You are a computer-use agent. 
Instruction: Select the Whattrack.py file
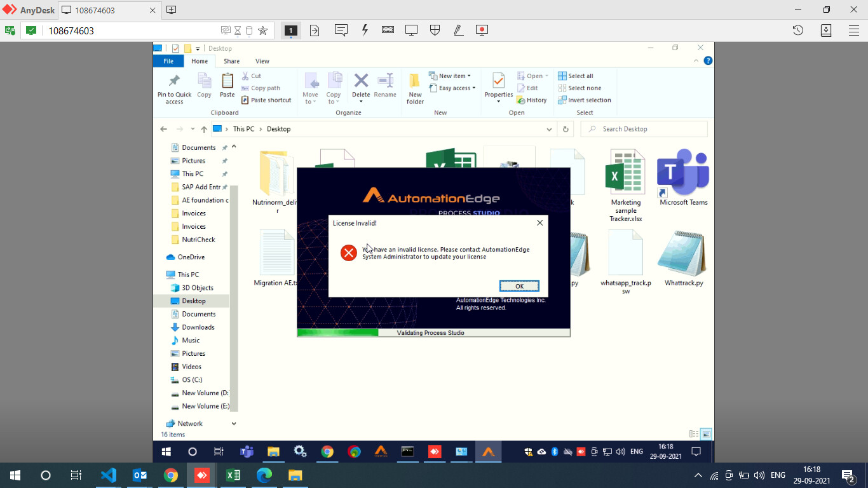pos(684,259)
